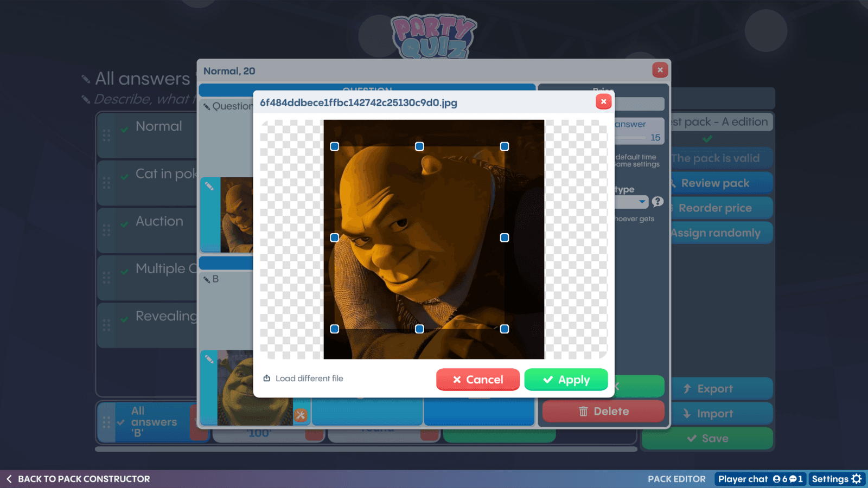868x488 pixels.
Task: Click the Party Quiz logo
Action: (433, 36)
